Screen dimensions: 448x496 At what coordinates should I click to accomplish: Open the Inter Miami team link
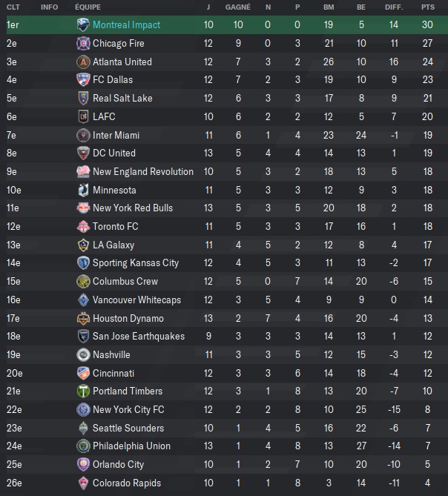point(116,136)
